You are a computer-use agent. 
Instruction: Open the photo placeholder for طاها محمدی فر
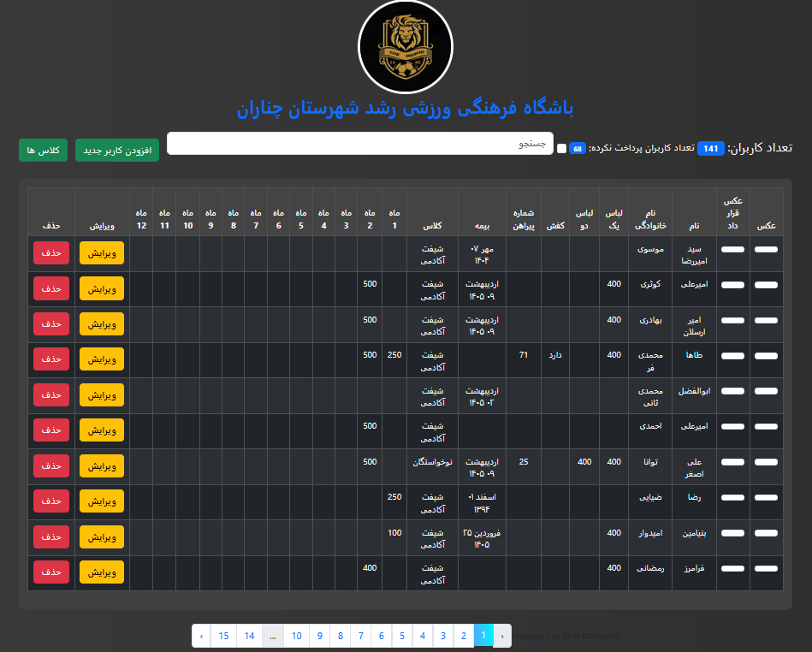[x=766, y=360]
